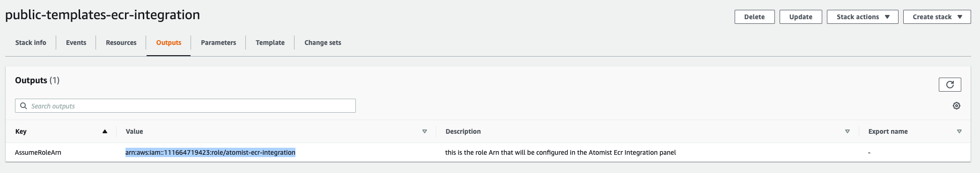The image size is (980, 173).
Task: Delete the stack
Action: (x=754, y=17)
